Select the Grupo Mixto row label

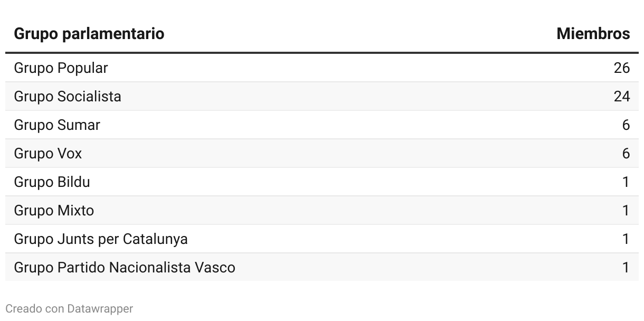(54, 211)
